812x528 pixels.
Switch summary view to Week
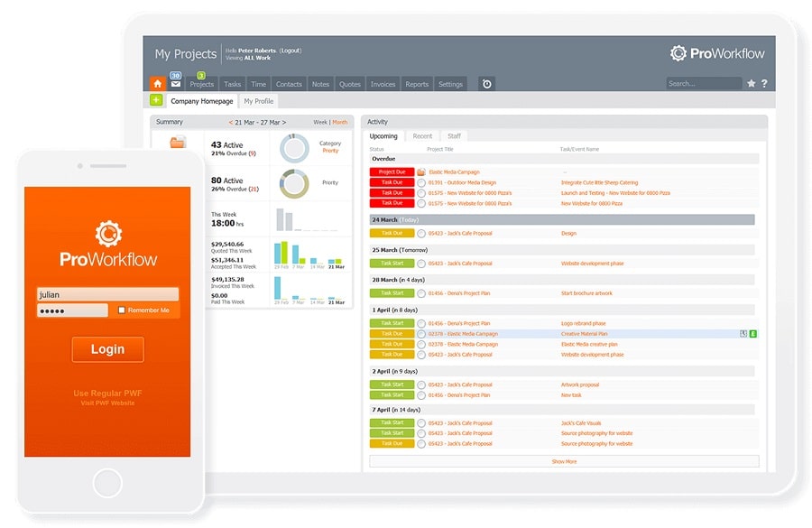click(x=320, y=122)
